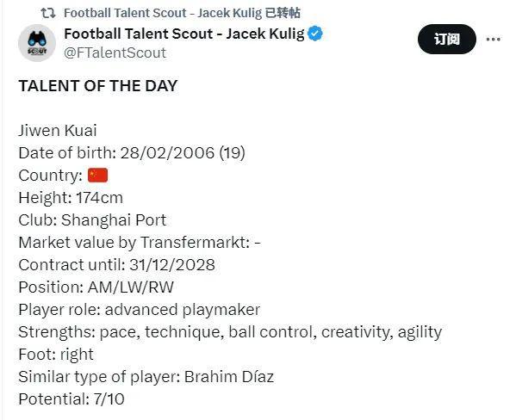Screen dimensions: 516x420
Task: Open the @FTalentScout handle link
Action: (115, 53)
